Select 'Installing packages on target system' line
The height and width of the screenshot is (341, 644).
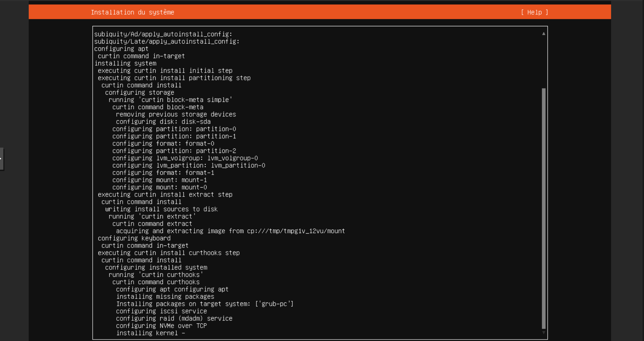click(205, 304)
